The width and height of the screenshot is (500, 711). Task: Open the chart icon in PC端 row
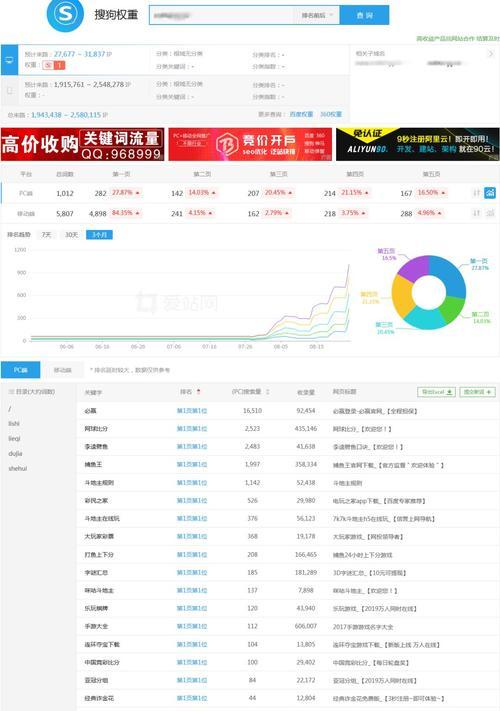tap(490, 193)
